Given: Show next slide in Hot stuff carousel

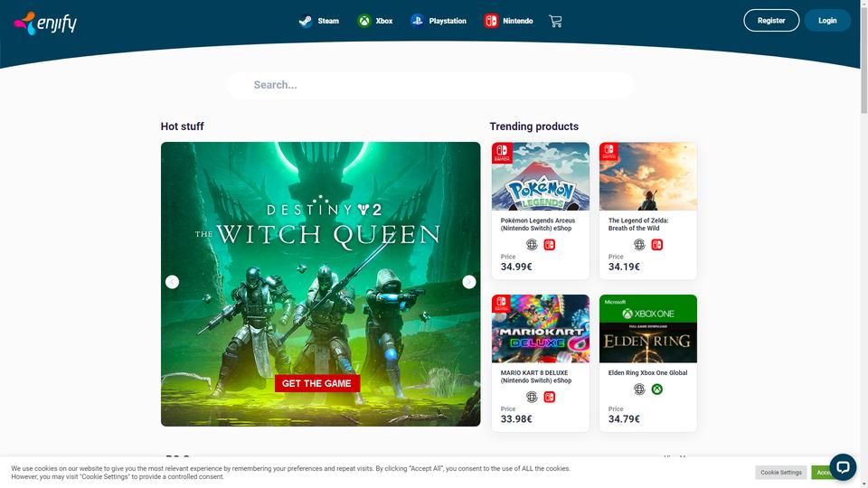Looking at the screenshot, I should [469, 282].
